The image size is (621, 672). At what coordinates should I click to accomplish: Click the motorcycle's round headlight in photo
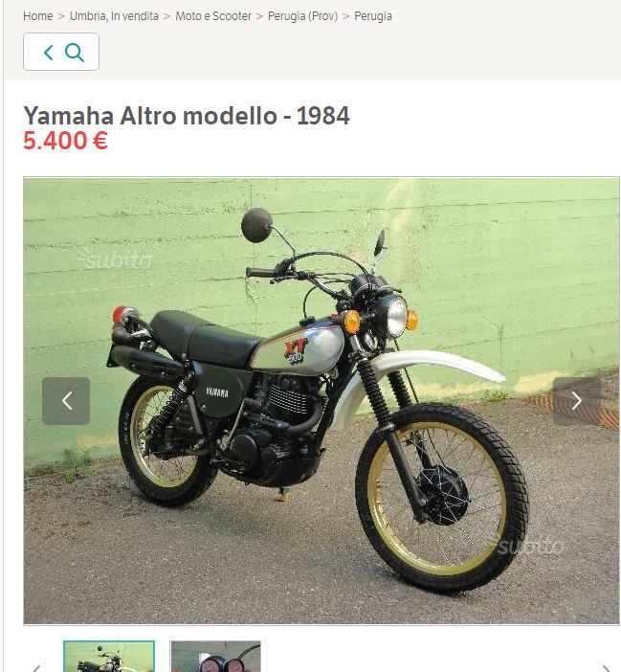[395, 316]
